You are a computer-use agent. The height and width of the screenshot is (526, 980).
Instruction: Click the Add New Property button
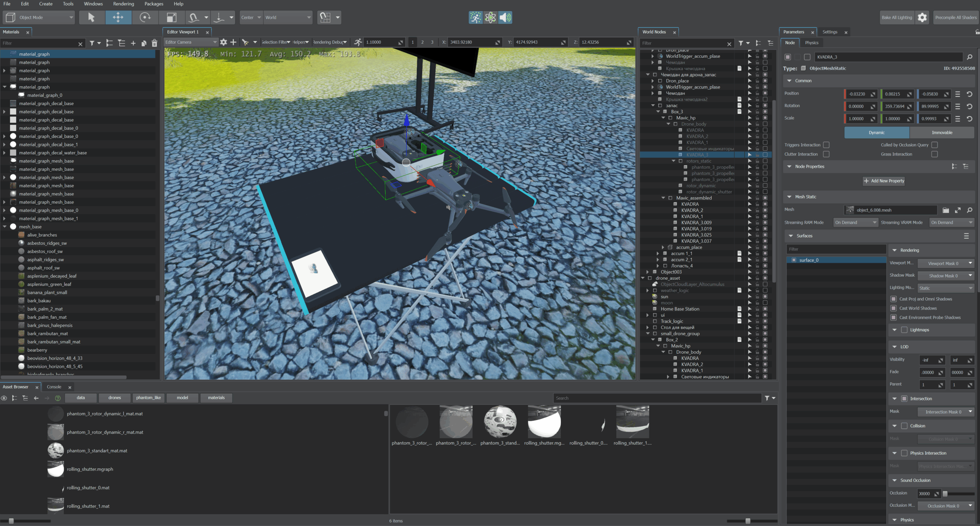pos(884,181)
